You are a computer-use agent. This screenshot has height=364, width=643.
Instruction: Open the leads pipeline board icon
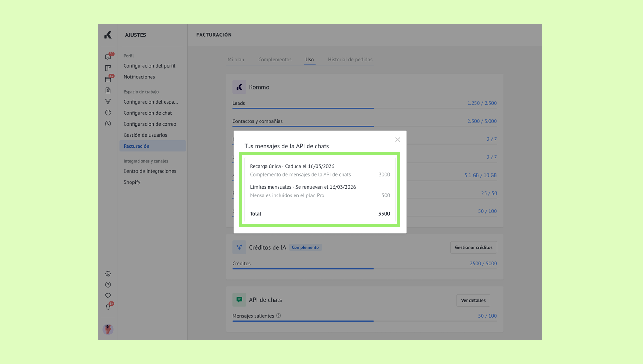pos(108,68)
